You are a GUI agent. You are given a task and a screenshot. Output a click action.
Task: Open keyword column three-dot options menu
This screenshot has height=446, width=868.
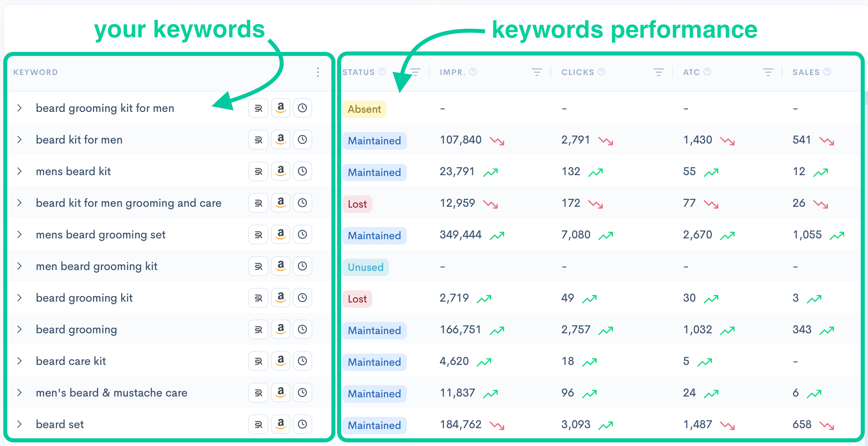coord(318,72)
